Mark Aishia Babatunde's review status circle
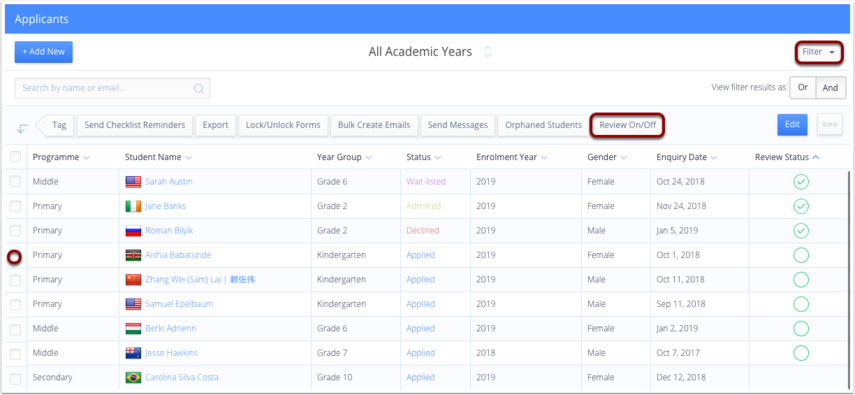 (800, 255)
